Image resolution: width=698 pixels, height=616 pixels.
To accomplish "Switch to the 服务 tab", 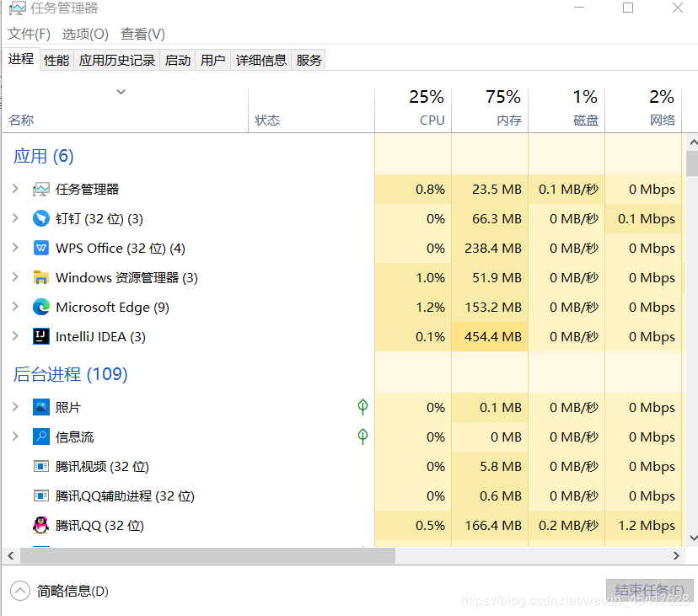I will point(309,60).
